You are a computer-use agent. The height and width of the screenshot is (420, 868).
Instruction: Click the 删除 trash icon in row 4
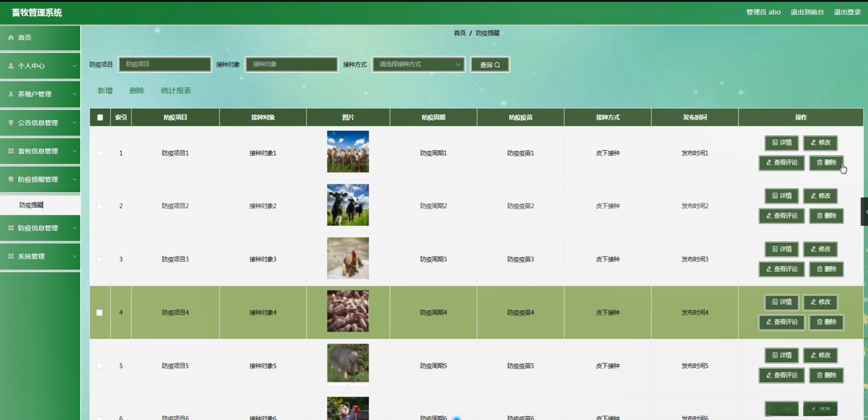(819, 322)
